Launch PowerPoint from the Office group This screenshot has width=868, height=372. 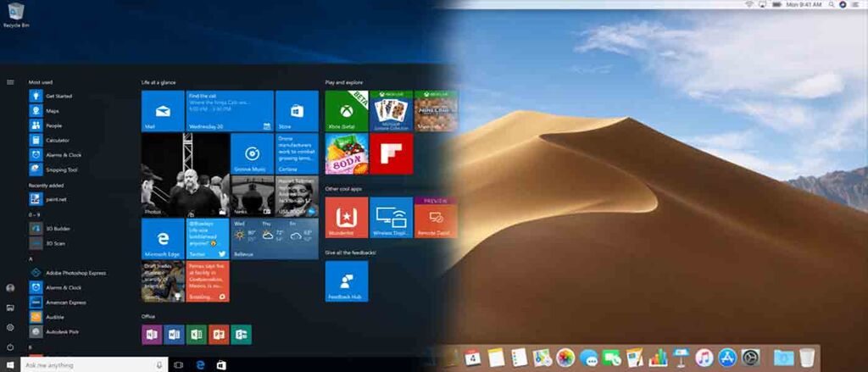click(219, 335)
